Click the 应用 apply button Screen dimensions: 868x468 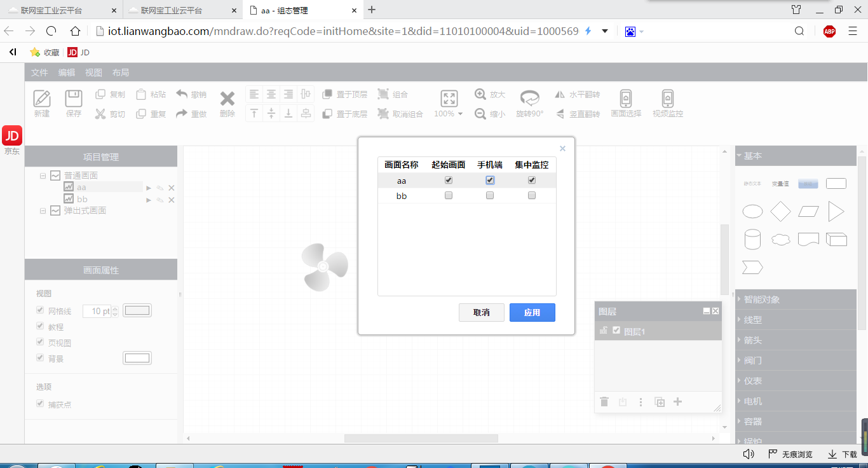(x=532, y=312)
